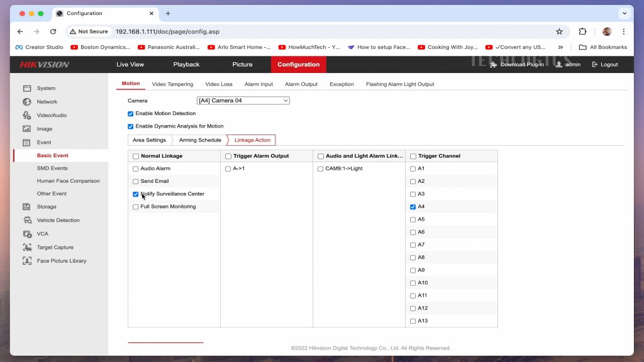Screen dimensions: 644x362
Task: Open Vehicle Detection icon in sidebar
Action: pyautogui.click(x=27, y=221)
